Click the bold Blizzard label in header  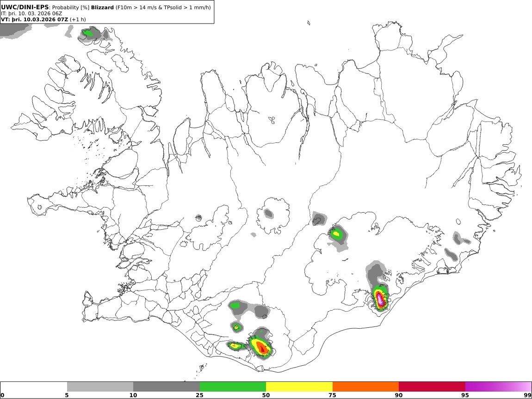point(102,7)
